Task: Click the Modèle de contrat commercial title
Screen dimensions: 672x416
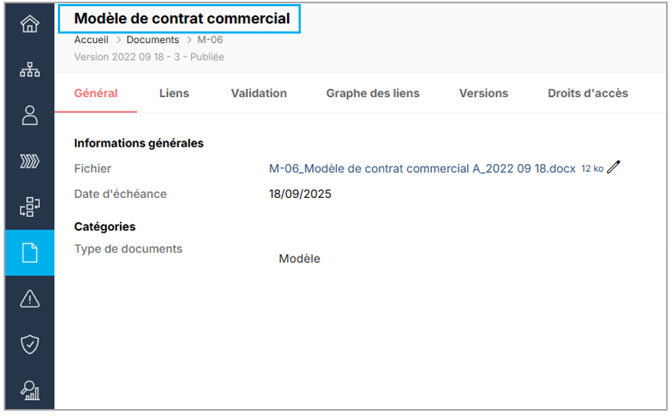Action: 182,18
